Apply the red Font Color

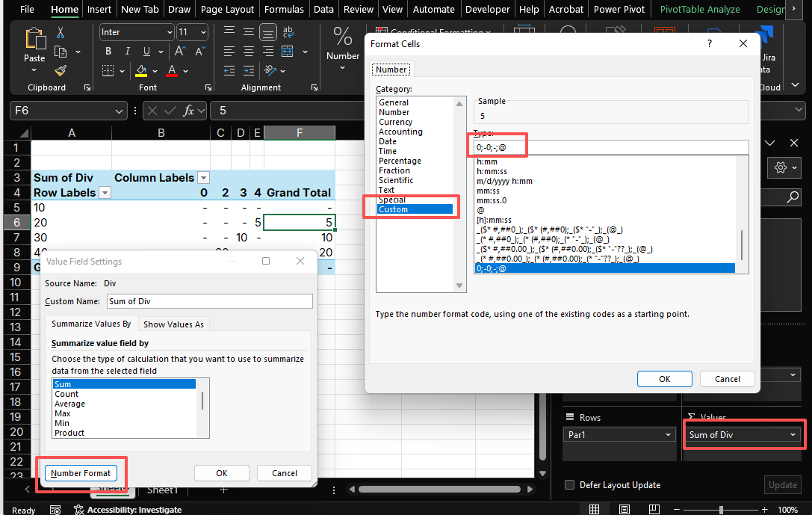[x=171, y=70]
